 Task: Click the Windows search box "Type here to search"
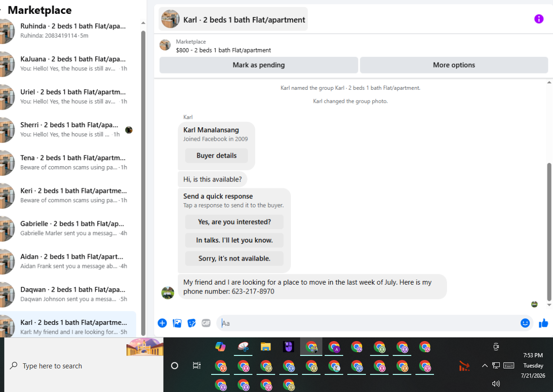[x=84, y=366]
